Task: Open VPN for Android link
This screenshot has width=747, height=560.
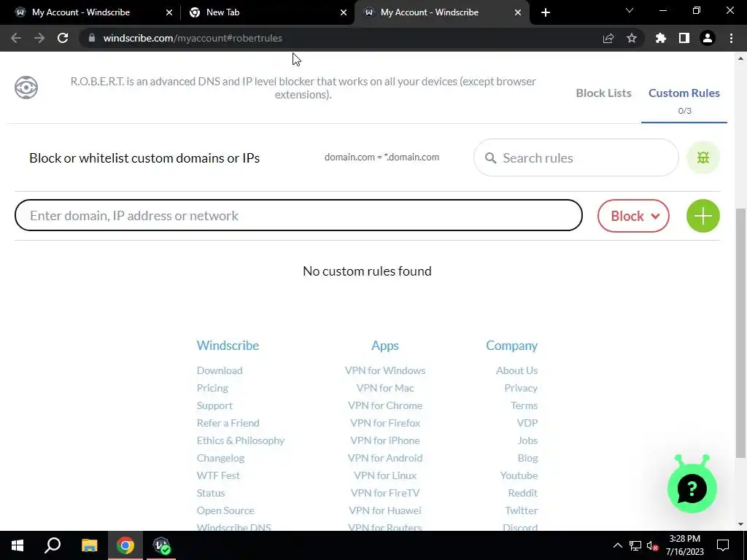Action: coord(385,458)
